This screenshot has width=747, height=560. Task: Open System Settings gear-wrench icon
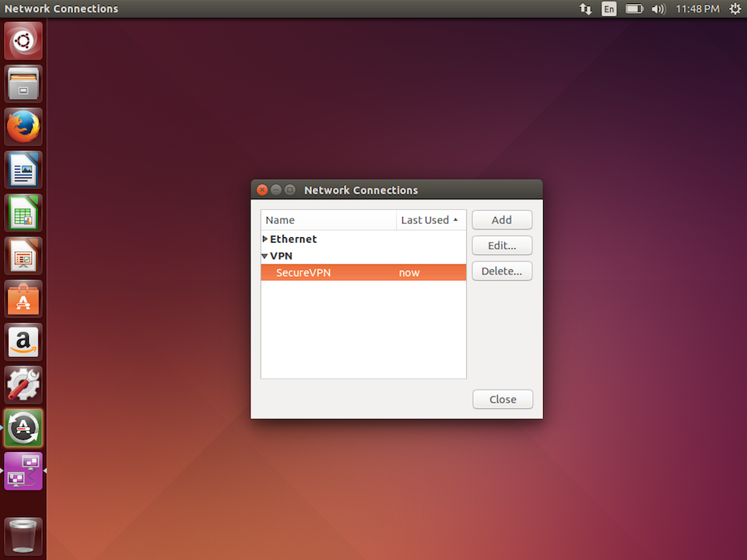(23, 384)
